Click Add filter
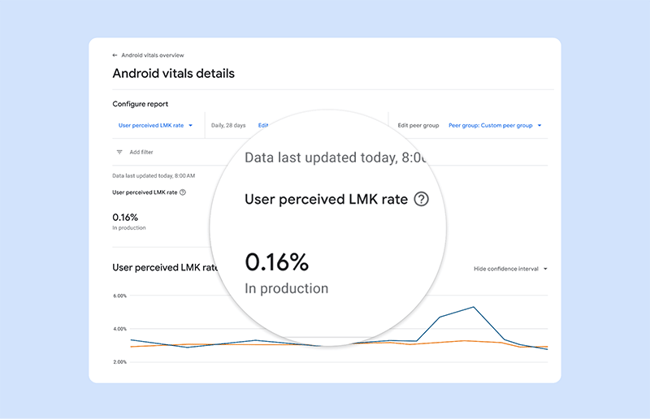Screen dimensions: 650x419 141,152
